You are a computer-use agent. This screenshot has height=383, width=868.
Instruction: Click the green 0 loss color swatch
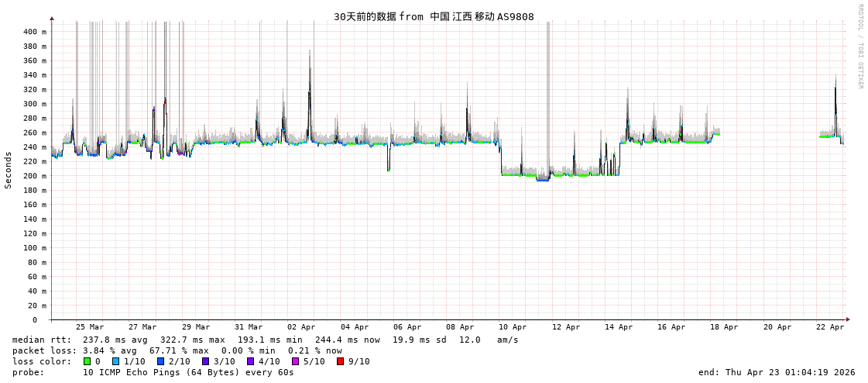click(x=87, y=361)
